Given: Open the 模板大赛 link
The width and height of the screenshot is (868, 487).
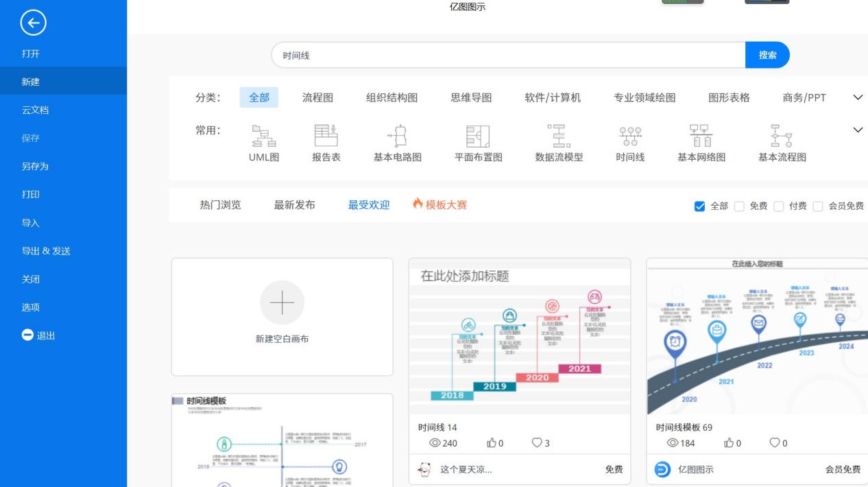Looking at the screenshot, I should (439, 204).
